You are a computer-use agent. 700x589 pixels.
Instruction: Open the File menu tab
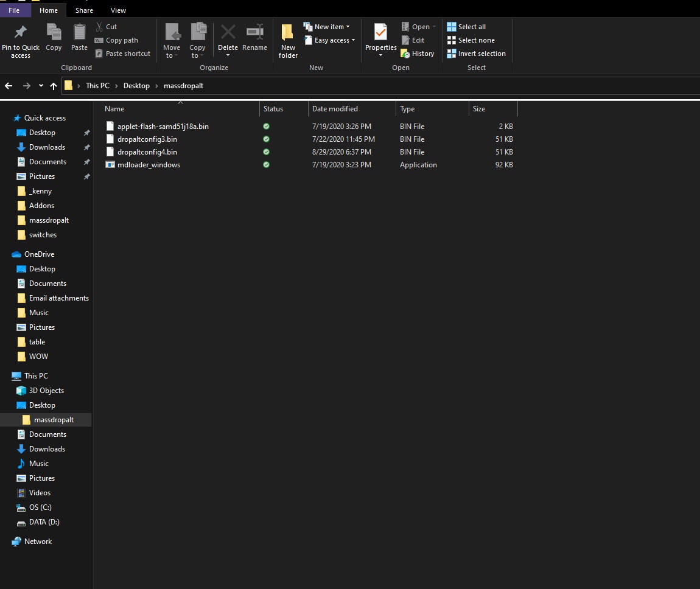tap(14, 10)
